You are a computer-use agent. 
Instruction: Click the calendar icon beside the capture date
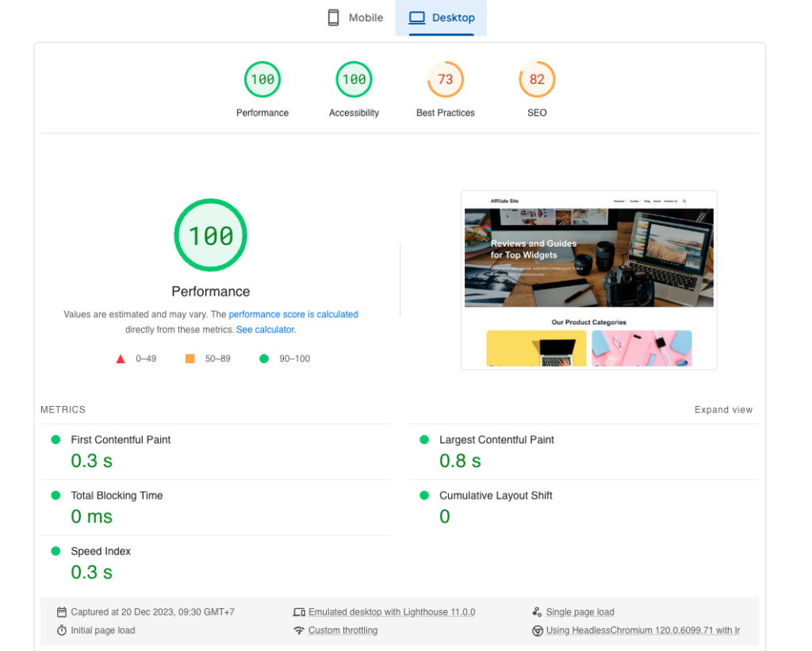[x=61, y=611]
